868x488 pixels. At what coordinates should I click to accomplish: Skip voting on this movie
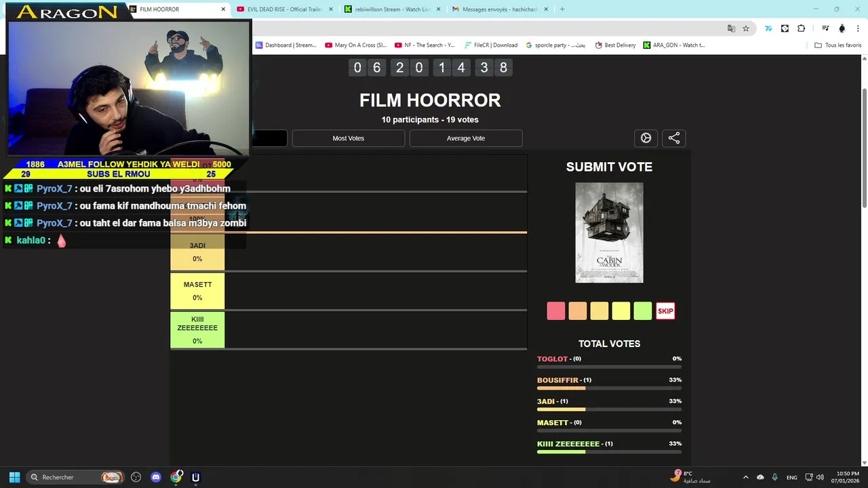pos(665,311)
